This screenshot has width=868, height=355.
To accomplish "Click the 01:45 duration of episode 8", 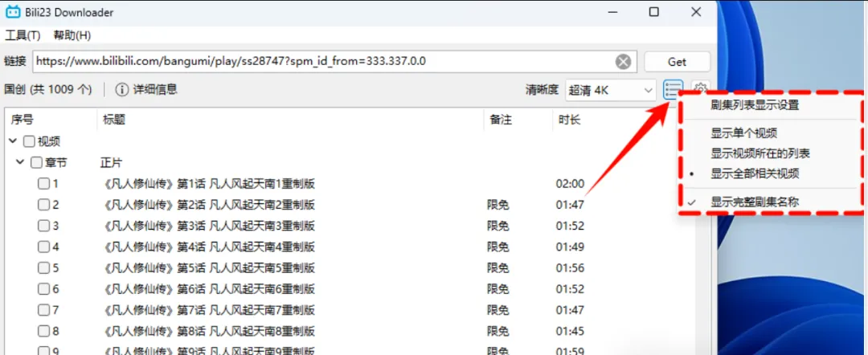I will coord(570,331).
